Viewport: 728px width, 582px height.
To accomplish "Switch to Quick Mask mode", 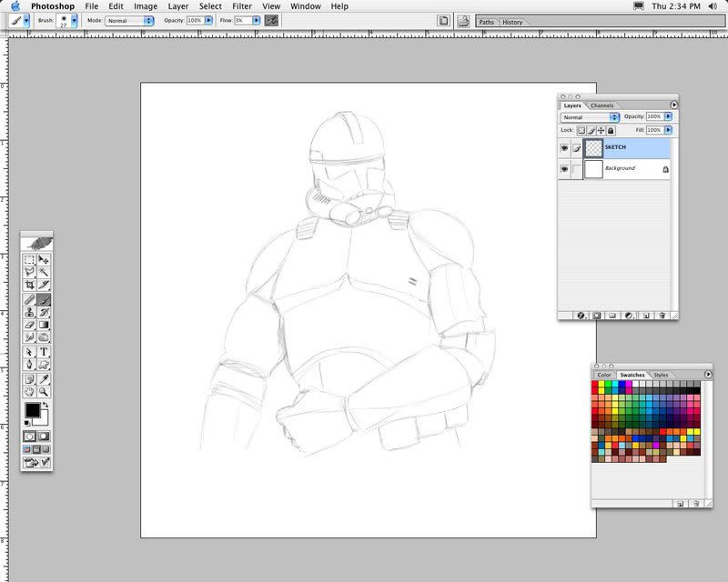I will [x=44, y=436].
